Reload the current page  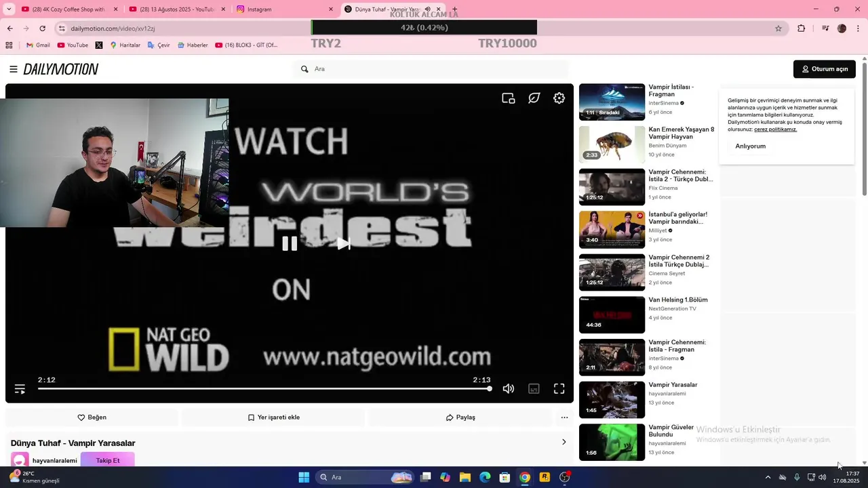click(42, 28)
